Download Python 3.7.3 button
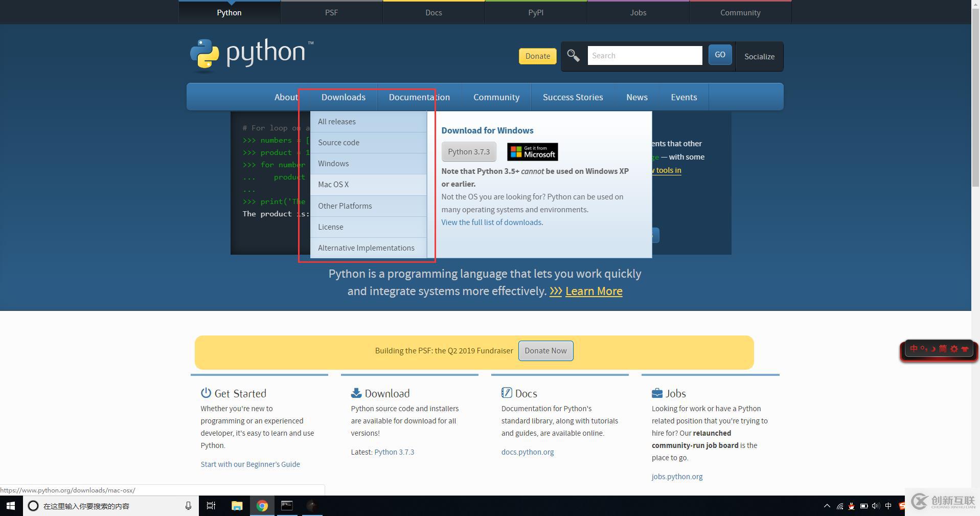Screen dimensions: 980x516 (x=469, y=152)
